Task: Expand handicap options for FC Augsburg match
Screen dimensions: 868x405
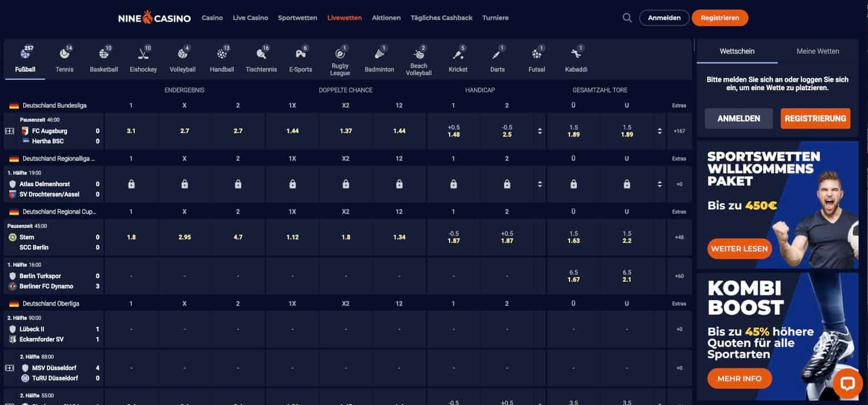Action: (x=540, y=131)
